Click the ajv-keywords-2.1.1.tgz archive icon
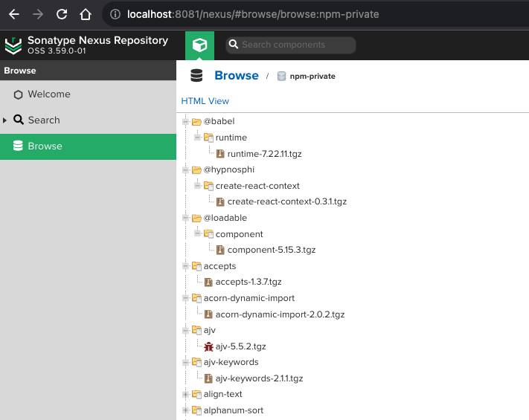529x420 pixels. (x=208, y=378)
